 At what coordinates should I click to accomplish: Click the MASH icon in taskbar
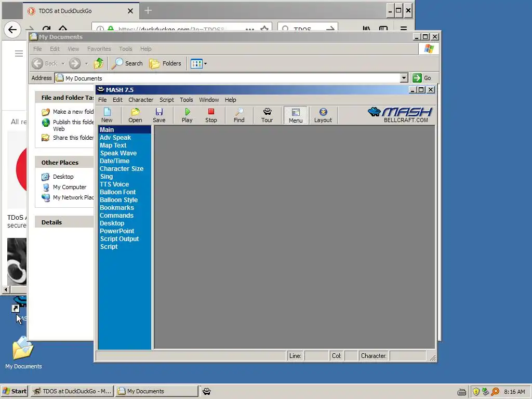point(207,391)
